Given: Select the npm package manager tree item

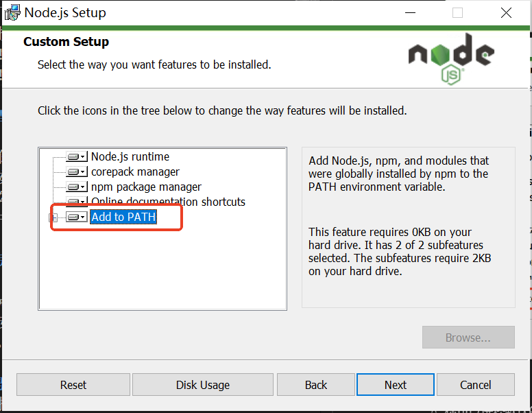Looking at the screenshot, I should 146,187.
